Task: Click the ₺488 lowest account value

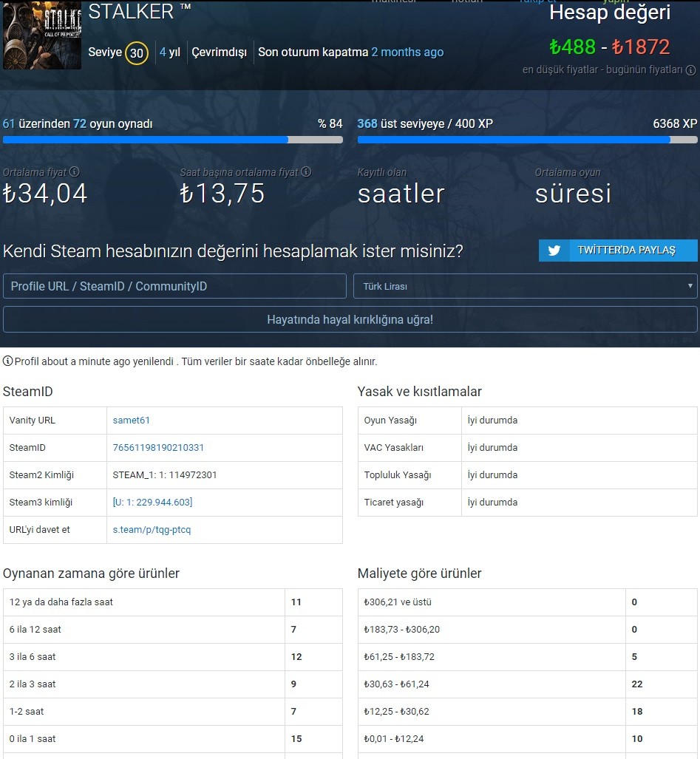Action: tap(572, 47)
